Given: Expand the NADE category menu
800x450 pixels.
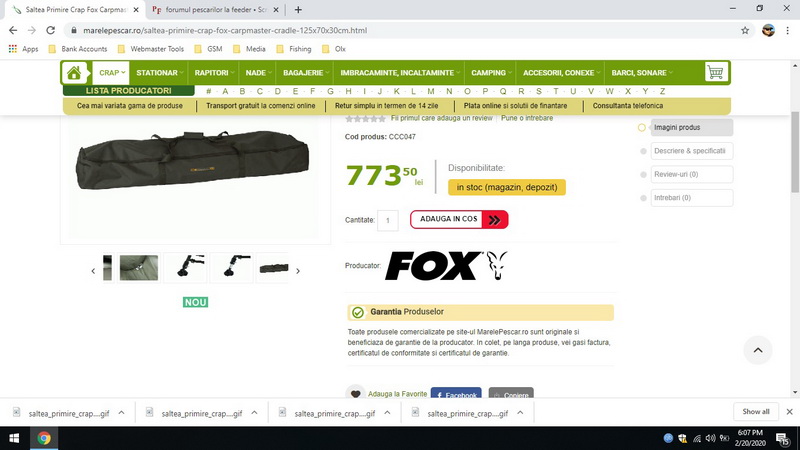Looking at the screenshot, I should pos(258,73).
